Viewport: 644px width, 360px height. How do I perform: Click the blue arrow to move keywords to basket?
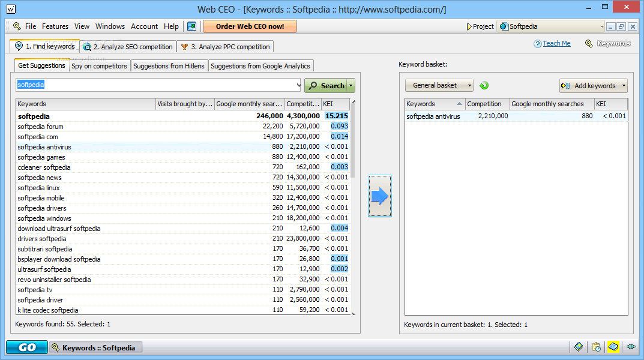[x=380, y=196]
